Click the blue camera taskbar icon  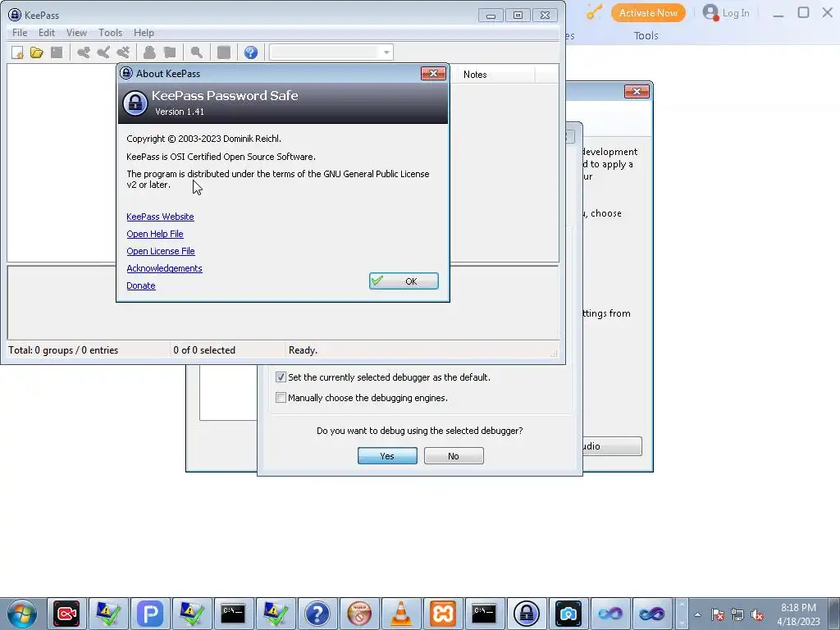click(568, 614)
